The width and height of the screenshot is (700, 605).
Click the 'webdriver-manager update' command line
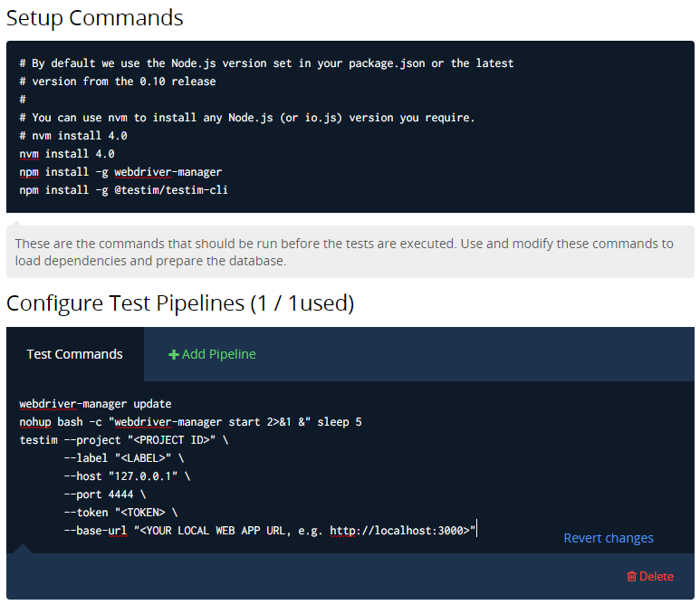pos(95,404)
